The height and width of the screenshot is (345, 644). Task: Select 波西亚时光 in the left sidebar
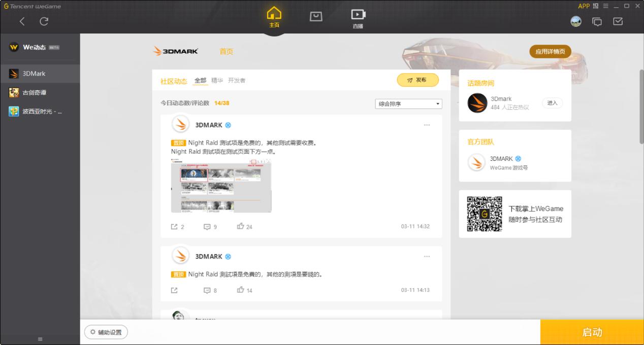coord(40,111)
